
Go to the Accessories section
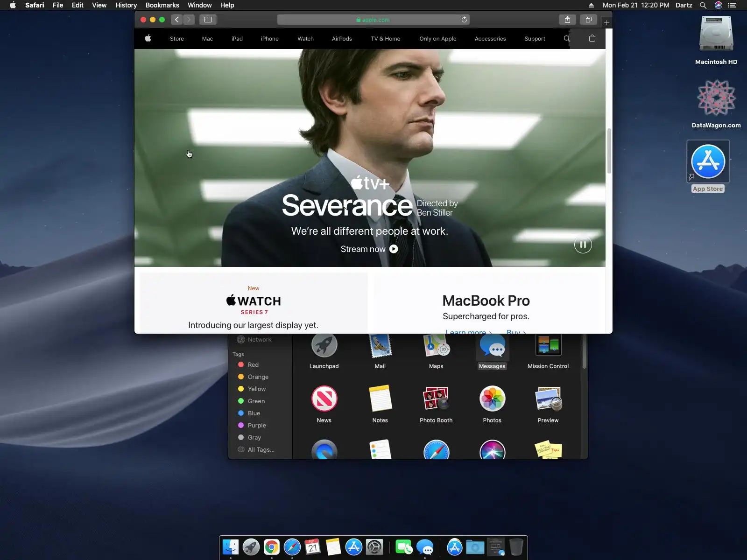(490, 39)
